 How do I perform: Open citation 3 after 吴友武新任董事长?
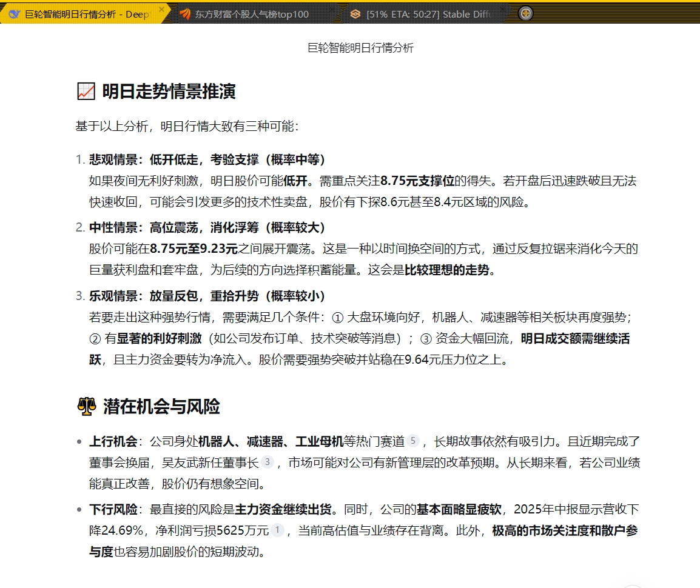pos(267,462)
